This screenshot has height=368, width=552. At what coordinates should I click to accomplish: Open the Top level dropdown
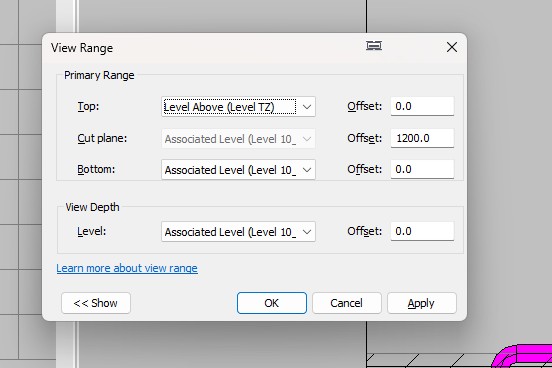point(238,107)
